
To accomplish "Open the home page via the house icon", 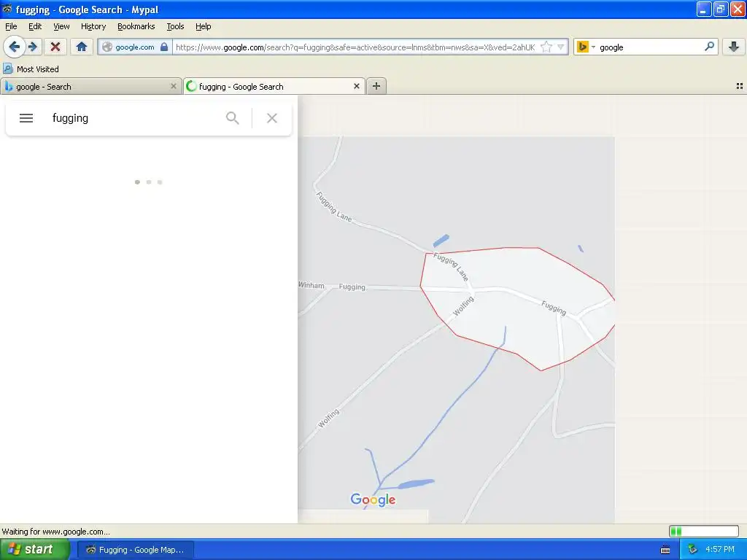I will [x=82, y=47].
